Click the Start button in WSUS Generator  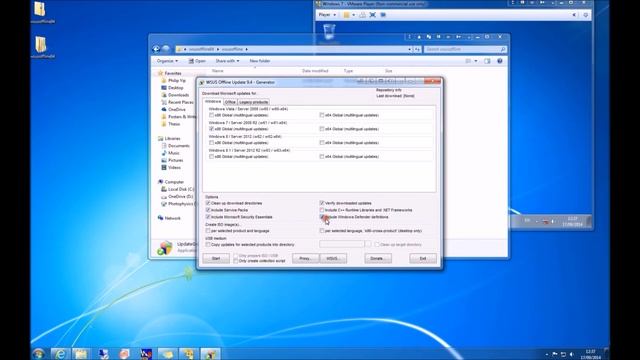click(x=216, y=258)
